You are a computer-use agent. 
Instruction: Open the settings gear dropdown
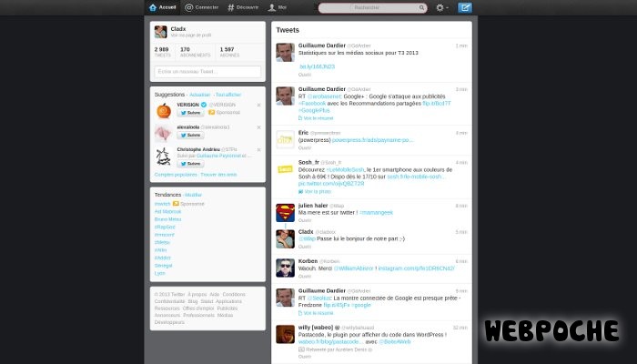(x=442, y=7)
